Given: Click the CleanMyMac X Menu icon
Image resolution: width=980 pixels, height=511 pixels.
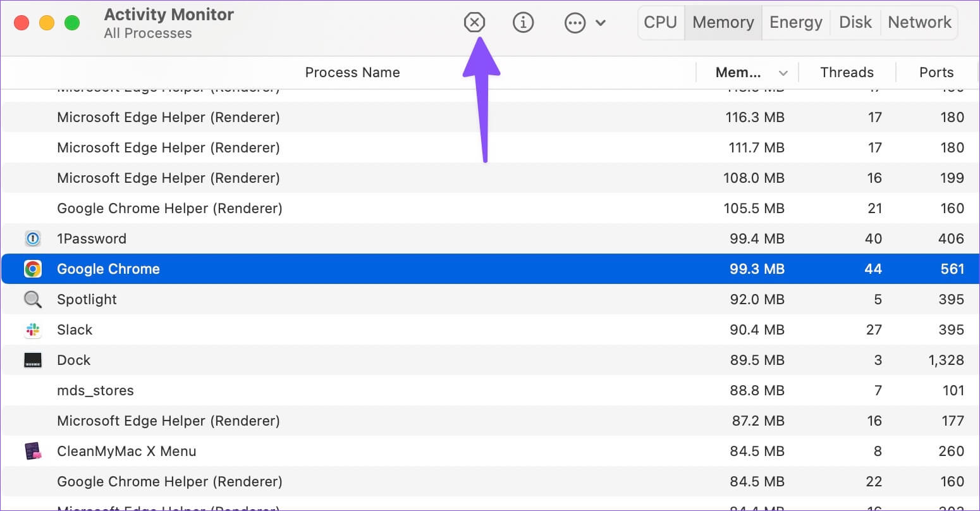Looking at the screenshot, I should pyautogui.click(x=33, y=451).
